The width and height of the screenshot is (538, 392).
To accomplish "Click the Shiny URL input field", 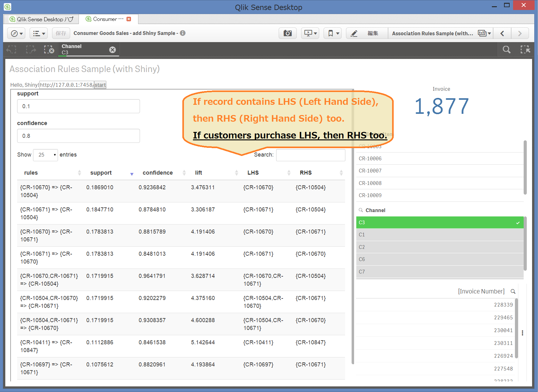I will coord(66,85).
